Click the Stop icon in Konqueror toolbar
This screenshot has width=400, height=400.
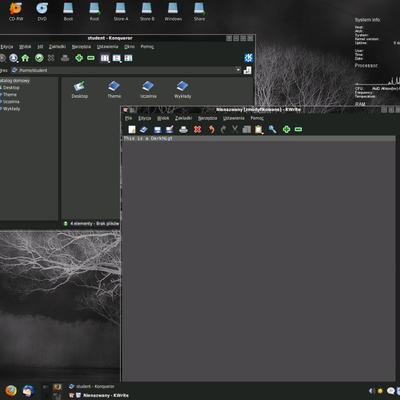tap(51, 58)
